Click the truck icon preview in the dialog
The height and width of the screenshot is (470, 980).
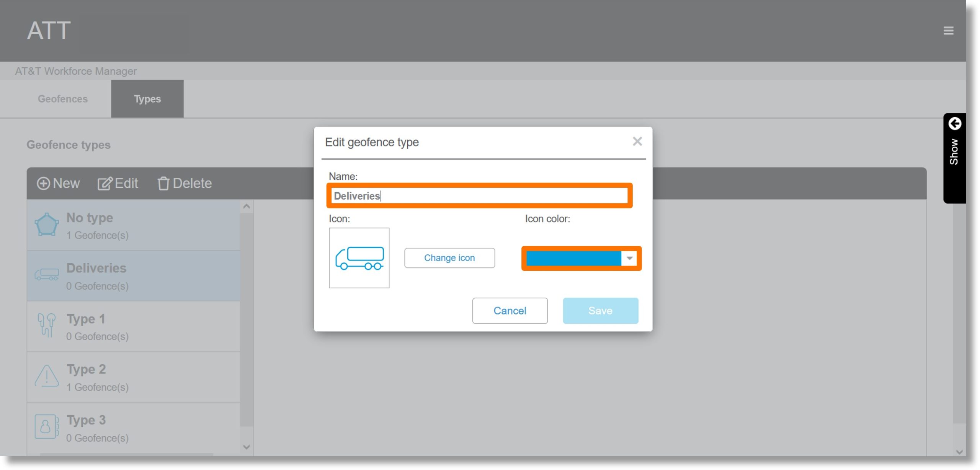click(359, 258)
